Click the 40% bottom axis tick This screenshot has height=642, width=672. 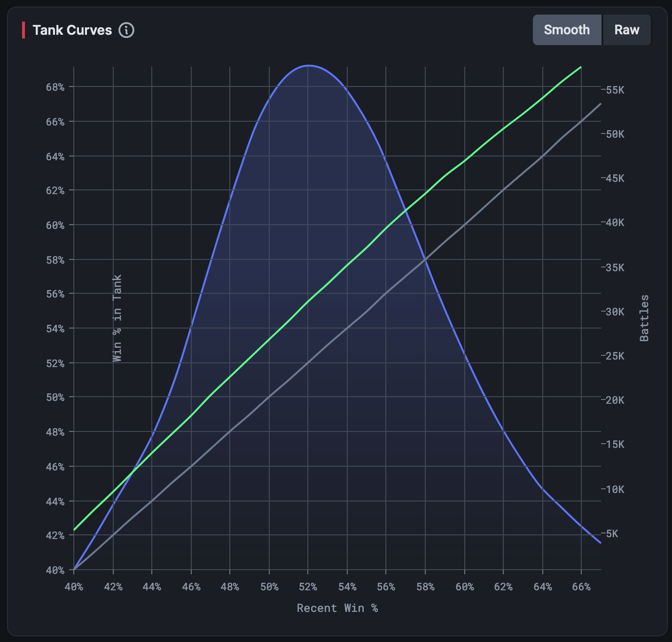pos(74,587)
